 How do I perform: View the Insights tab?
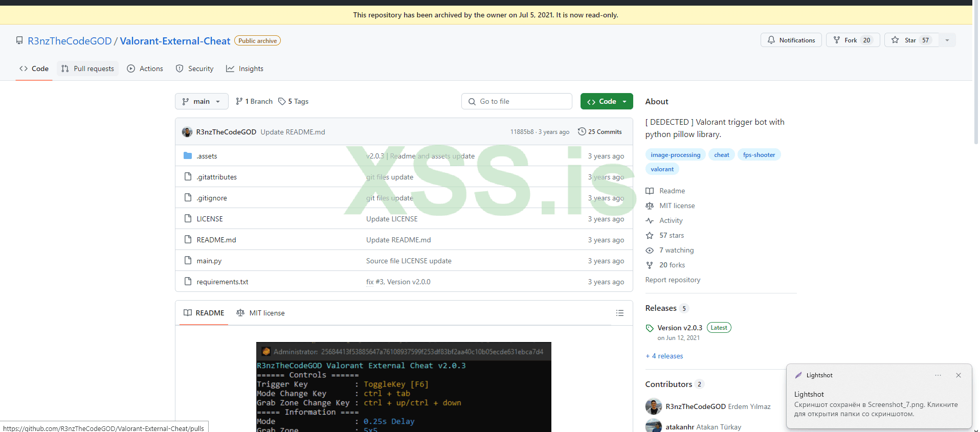(x=244, y=69)
